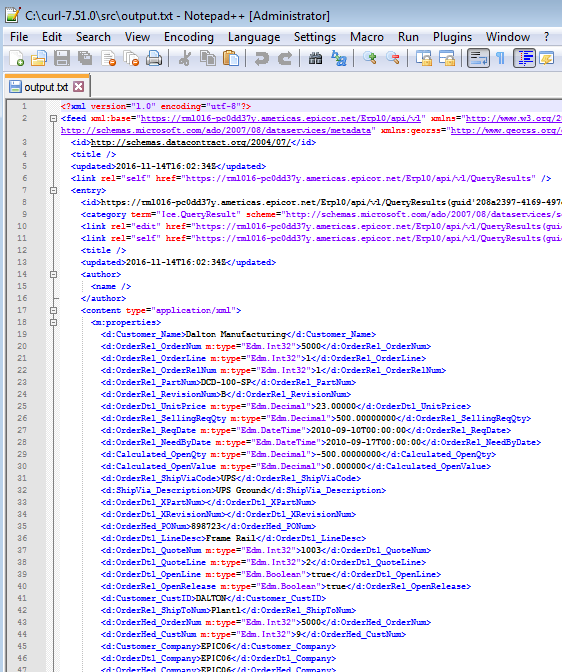Open the ? help menu
Image resolution: width=562 pixels, height=672 pixels.
[546, 37]
